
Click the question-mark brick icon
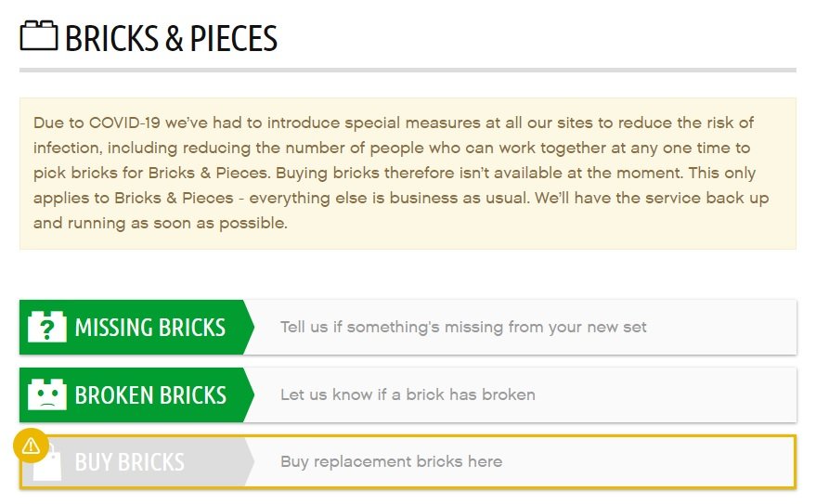click(x=46, y=327)
